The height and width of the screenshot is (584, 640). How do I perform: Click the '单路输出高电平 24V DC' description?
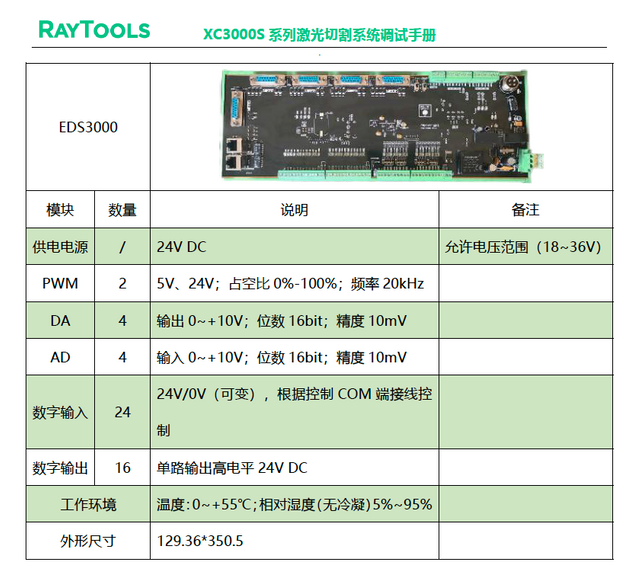coord(232,468)
